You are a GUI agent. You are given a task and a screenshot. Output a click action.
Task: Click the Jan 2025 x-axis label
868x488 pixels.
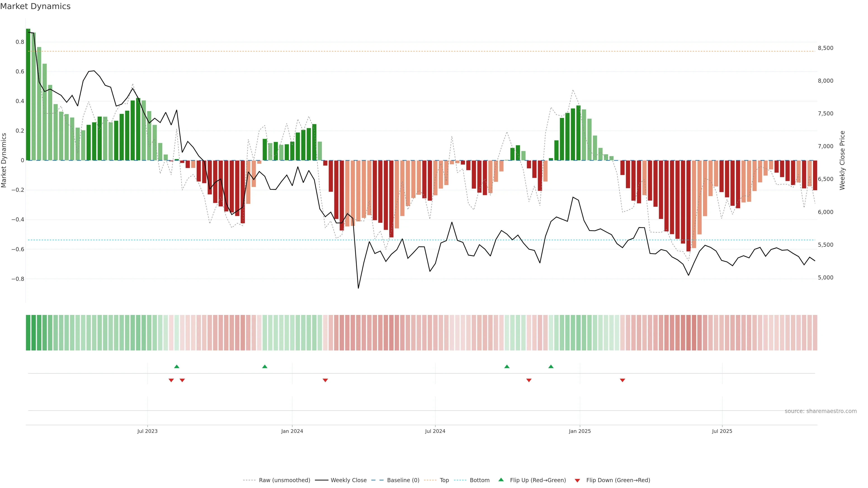point(580,431)
